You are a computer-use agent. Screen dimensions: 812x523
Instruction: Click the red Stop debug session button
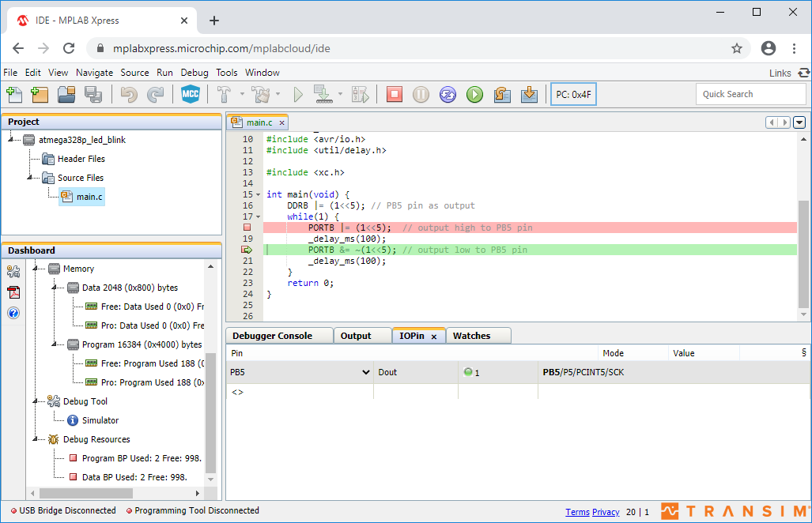click(x=395, y=95)
